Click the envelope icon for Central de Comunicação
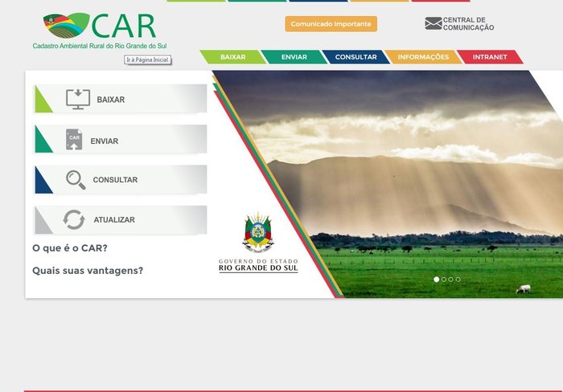 point(434,24)
